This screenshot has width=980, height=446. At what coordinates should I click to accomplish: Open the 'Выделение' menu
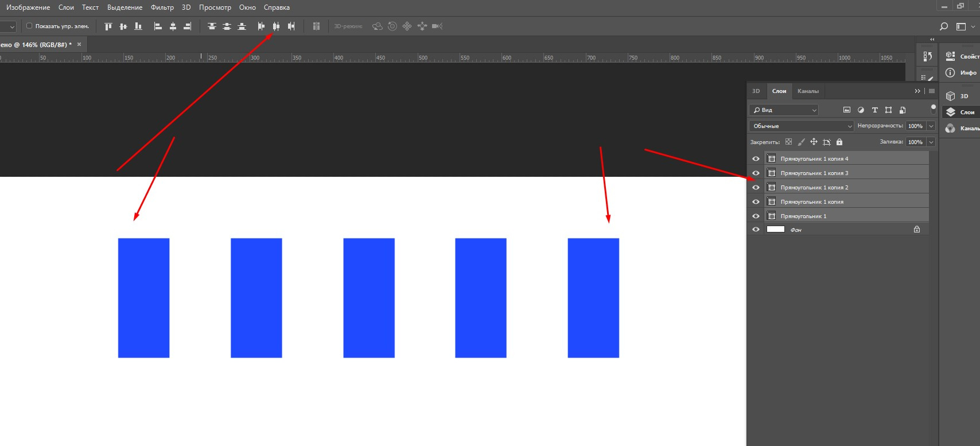[x=125, y=7]
